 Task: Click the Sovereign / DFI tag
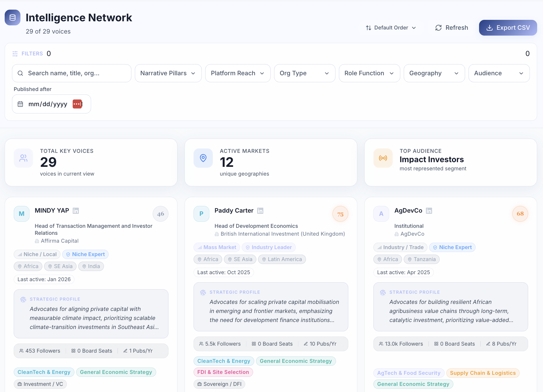pos(220,384)
